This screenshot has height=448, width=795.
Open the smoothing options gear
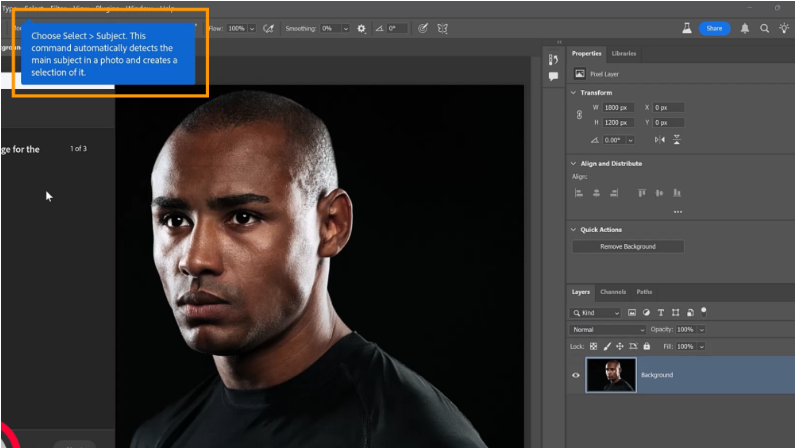click(x=361, y=28)
